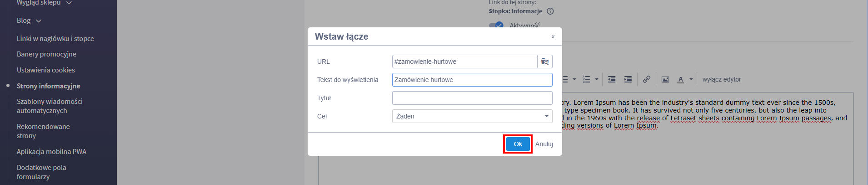Click the help icon beside Stopka: Informacje
Image resolution: width=868 pixels, height=185 pixels.
550,11
